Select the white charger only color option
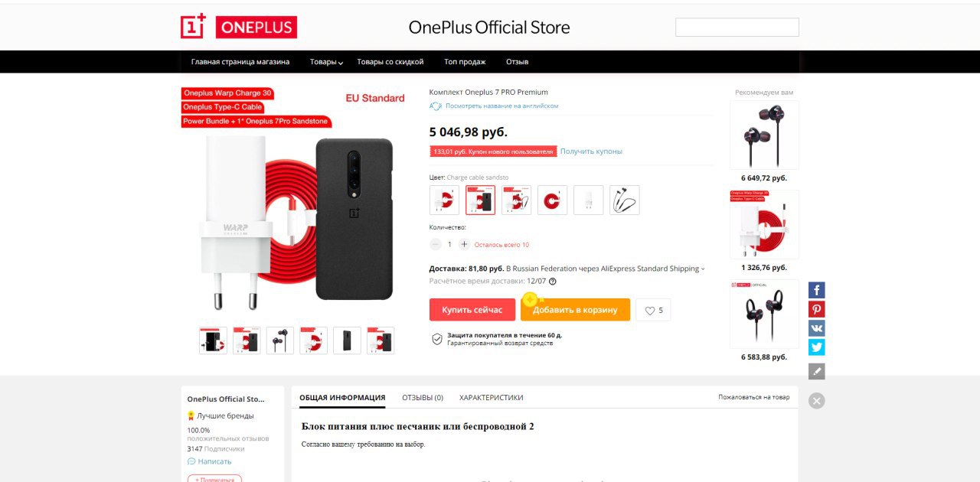The width and height of the screenshot is (980, 482). (x=589, y=200)
